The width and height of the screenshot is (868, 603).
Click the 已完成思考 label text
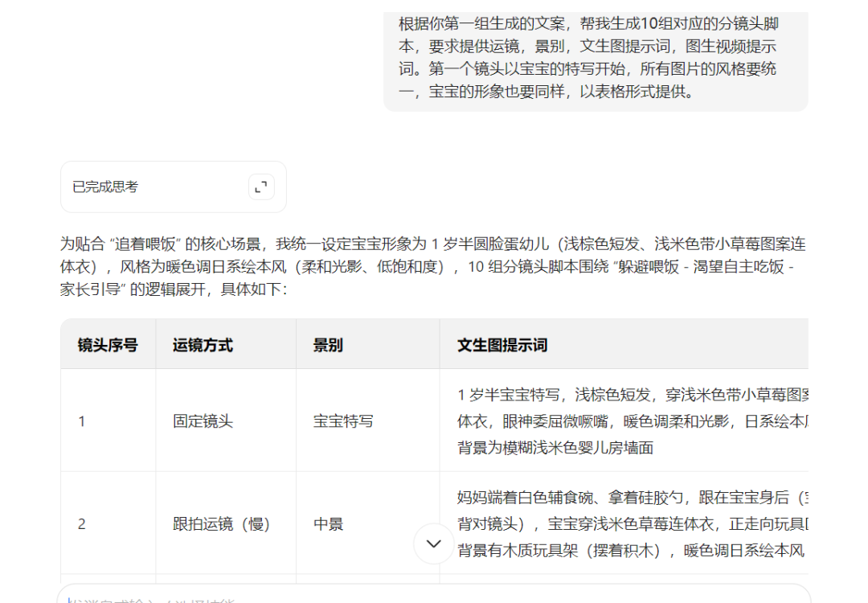tap(105, 187)
